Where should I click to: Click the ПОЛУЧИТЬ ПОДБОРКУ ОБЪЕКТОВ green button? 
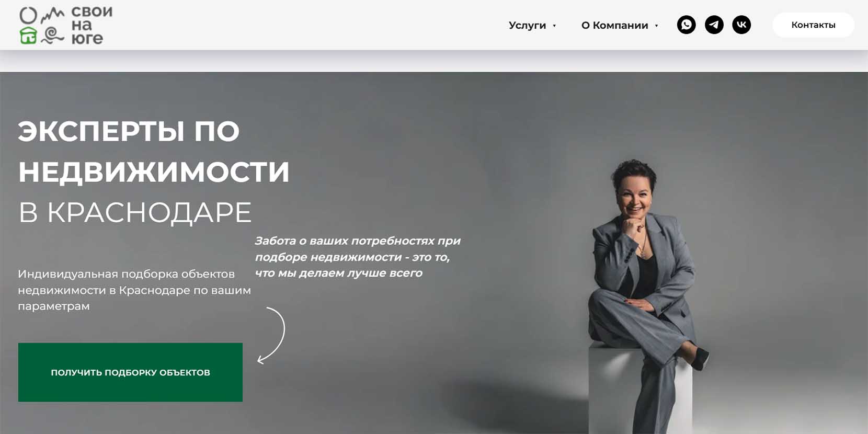point(130,372)
